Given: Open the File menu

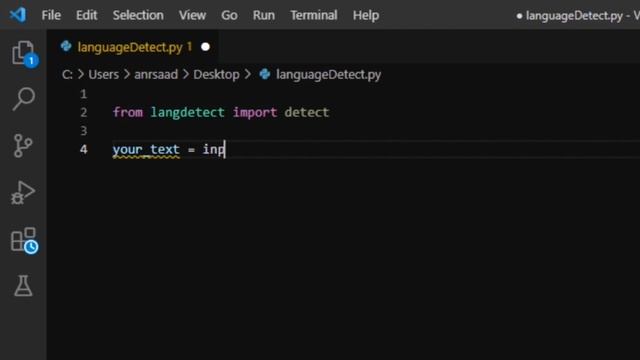Looking at the screenshot, I should click(51, 16).
